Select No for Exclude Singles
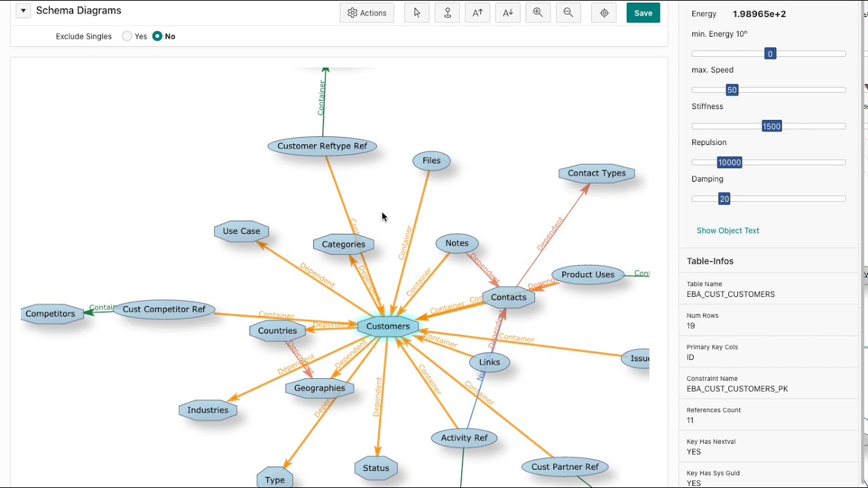This screenshot has height=488, width=868. [157, 37]
